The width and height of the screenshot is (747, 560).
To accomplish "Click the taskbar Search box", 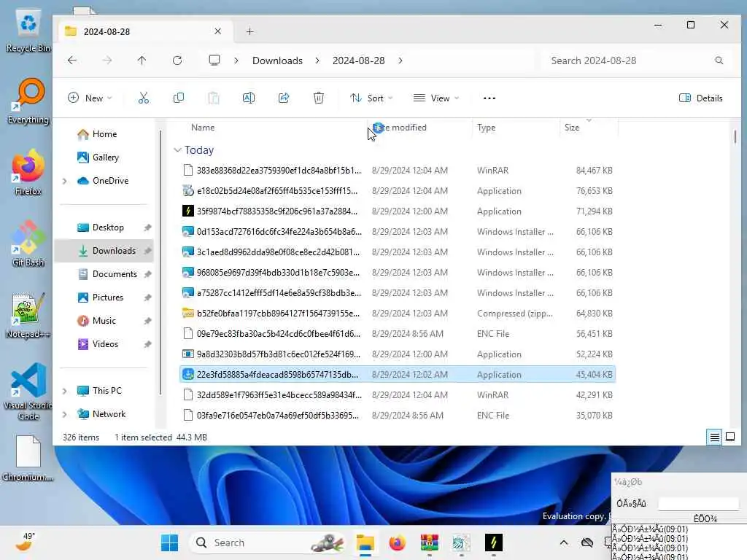I will [x=268, y=542].
